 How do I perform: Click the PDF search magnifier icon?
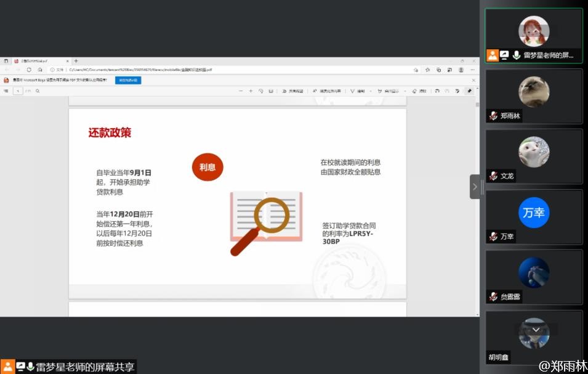pos(38,91)
